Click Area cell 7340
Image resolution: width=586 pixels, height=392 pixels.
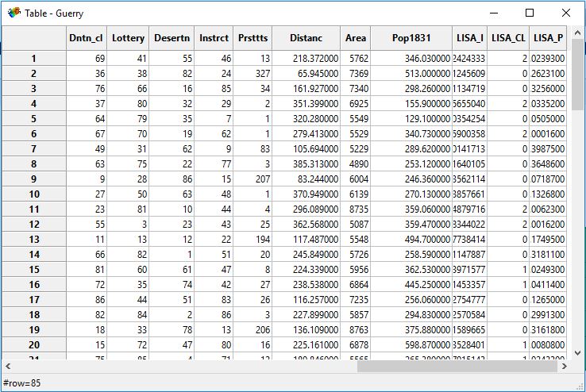pyautogui.click(x=356, y=89)
